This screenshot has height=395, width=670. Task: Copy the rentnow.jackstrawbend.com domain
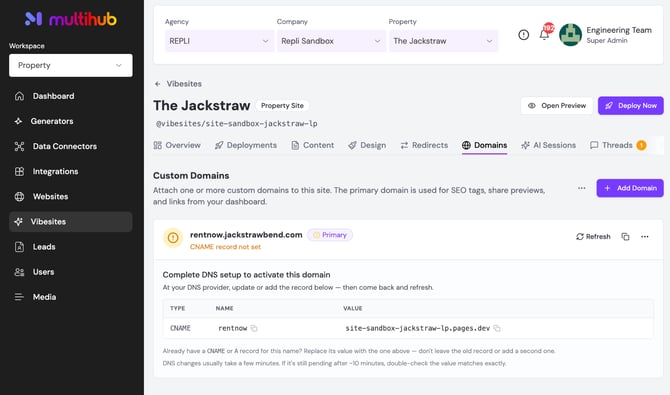pos(625,237)
